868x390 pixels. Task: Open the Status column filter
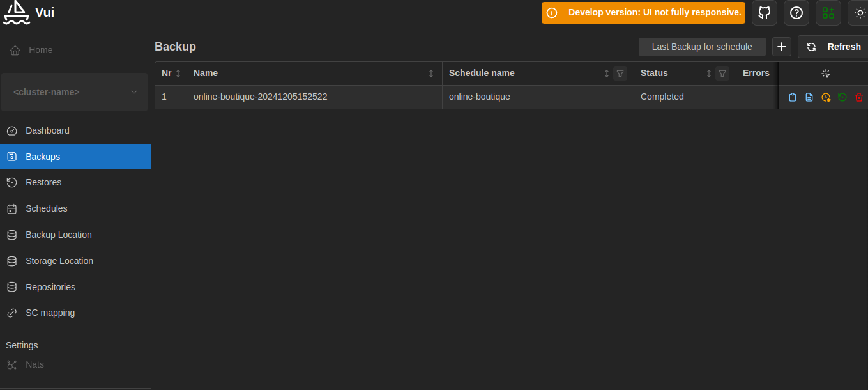click(x=722, y=74)
